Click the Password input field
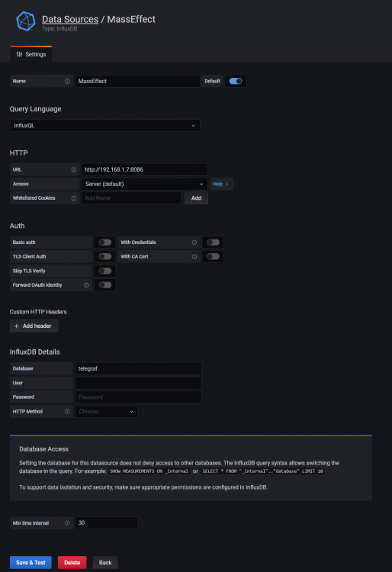This screenshot has height=572, width=392. [x=138, y=397]
